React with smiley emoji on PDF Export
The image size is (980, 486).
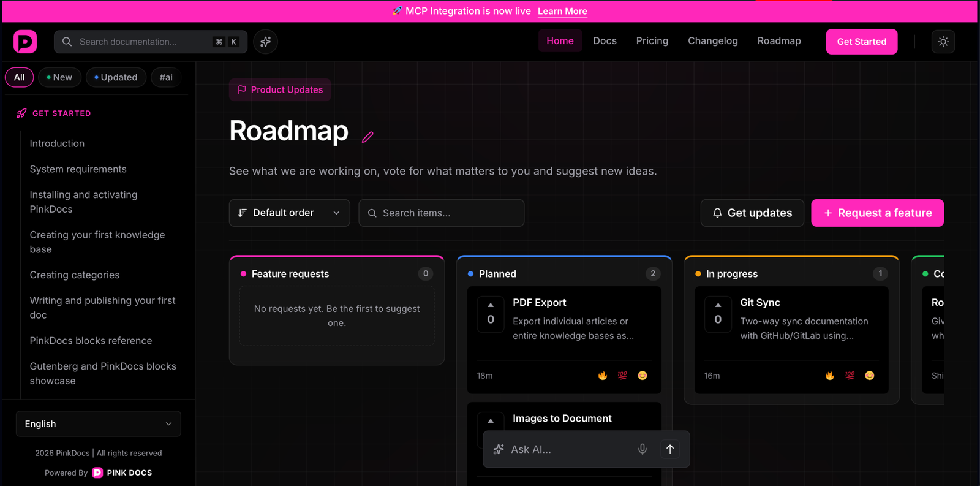click(643, 376)
